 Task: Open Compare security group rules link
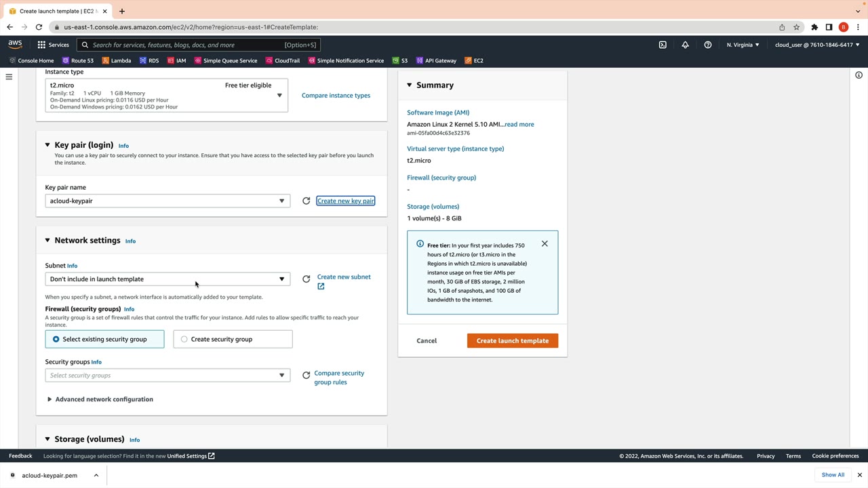(x=339, y=378)
